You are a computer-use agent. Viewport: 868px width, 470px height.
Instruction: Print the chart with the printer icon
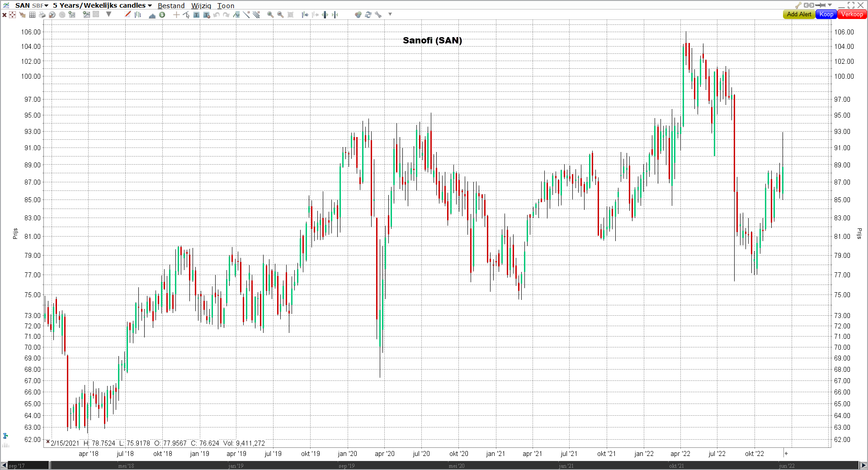click(42, 15)
